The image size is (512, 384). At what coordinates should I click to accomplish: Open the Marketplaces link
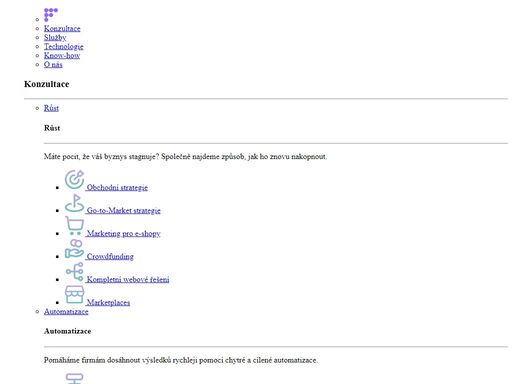click(108, 303)
